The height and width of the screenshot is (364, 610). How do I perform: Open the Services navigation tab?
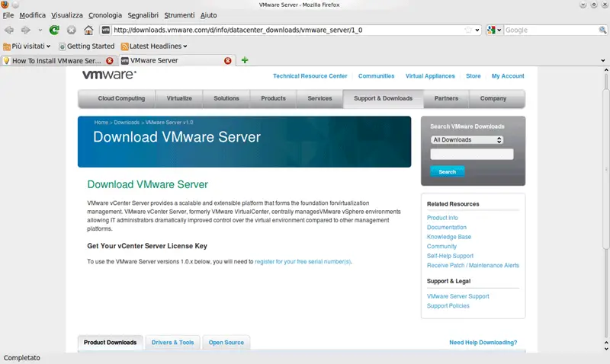point(319,99)
